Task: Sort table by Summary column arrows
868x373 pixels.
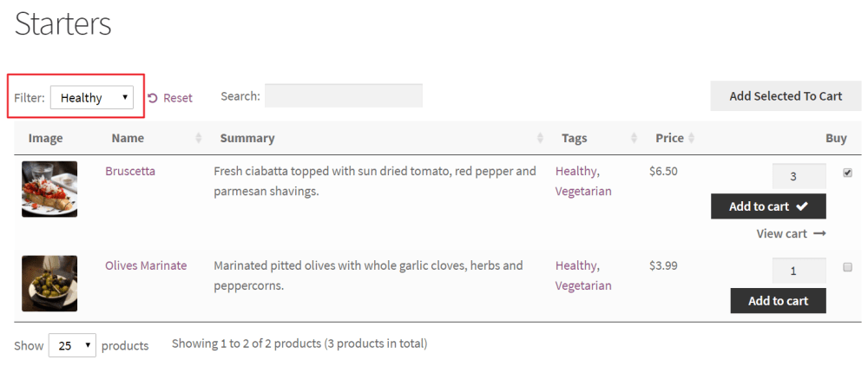Action: coord(541,138)
